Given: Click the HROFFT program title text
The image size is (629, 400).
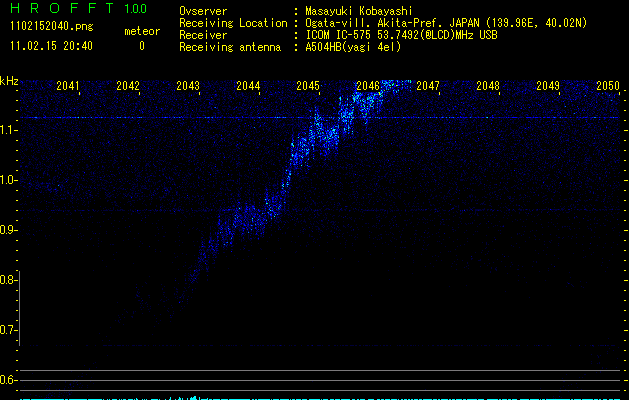Looking at the screenshot, I should (x=62, y=8).
